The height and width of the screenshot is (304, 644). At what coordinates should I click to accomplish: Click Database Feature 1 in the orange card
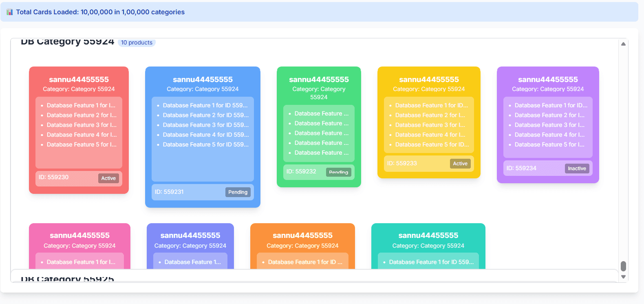click(x=305, y=262)
